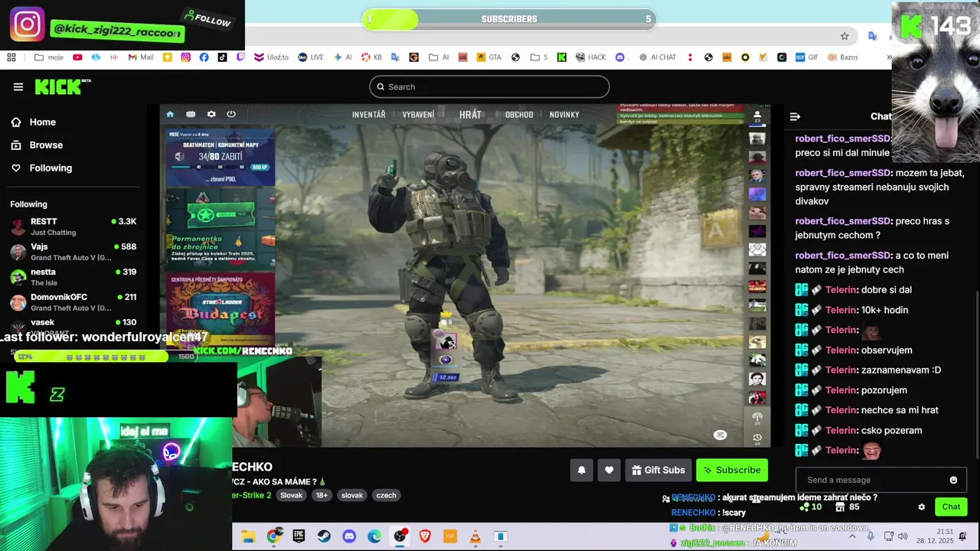Open VLC from the taskbar
The width and height of the screenshot is (980, 551).
pyautogui.click(x=475, y=536)
